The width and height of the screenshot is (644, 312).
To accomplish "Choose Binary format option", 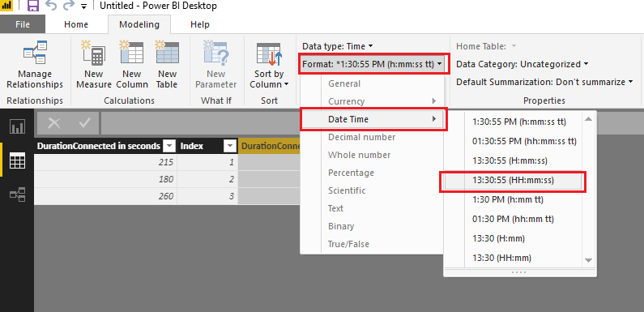I will click(372, 226).
